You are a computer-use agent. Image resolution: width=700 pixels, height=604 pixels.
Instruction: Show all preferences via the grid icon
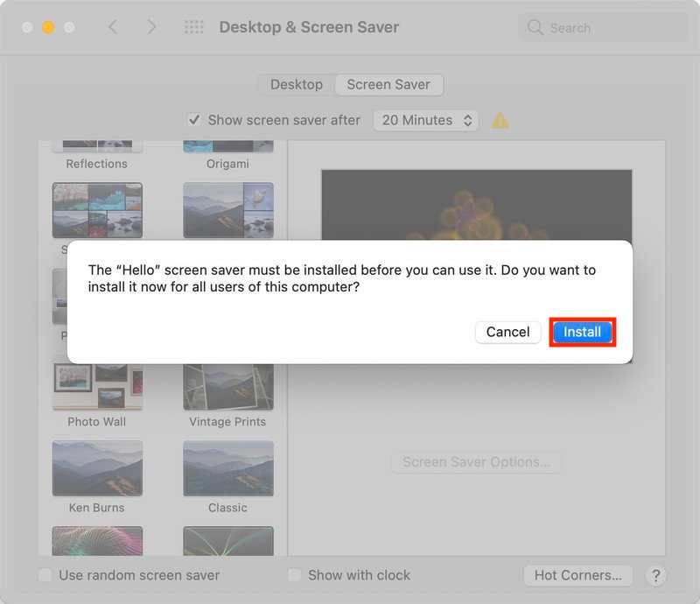(194, 27)
